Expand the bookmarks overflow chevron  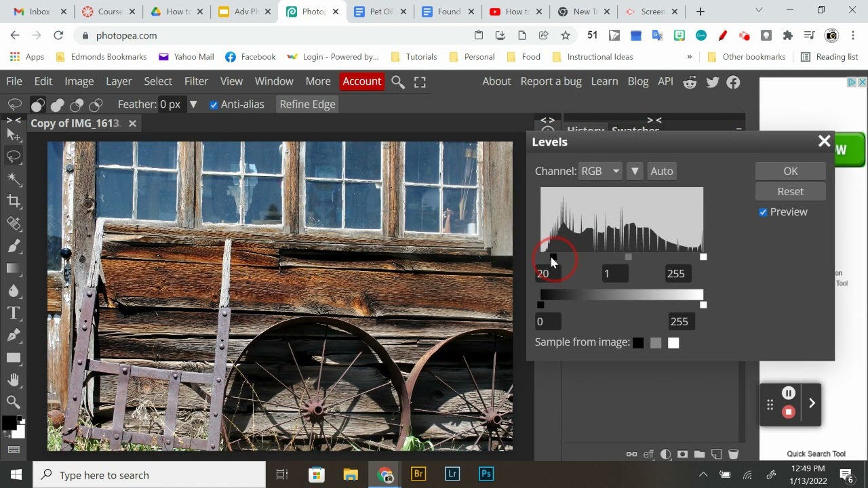[690, 57]
